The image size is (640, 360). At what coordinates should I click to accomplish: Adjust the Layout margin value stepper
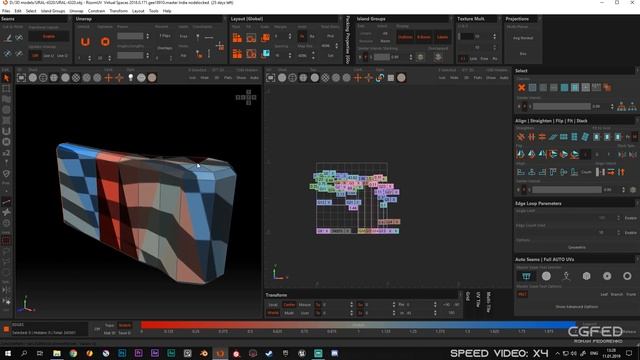point(290,36)
